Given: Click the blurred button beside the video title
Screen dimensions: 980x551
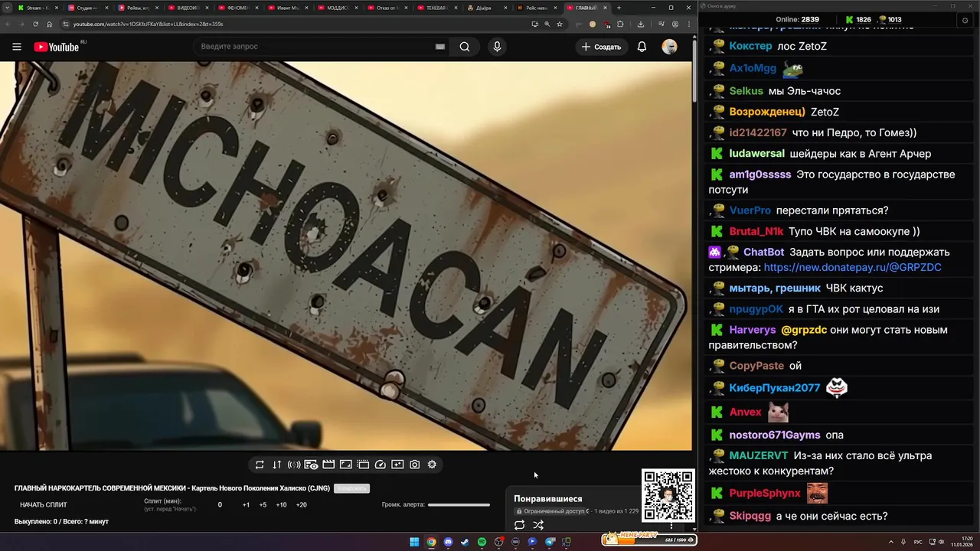Looking at the screenshot, I should [x=351, y=488].
